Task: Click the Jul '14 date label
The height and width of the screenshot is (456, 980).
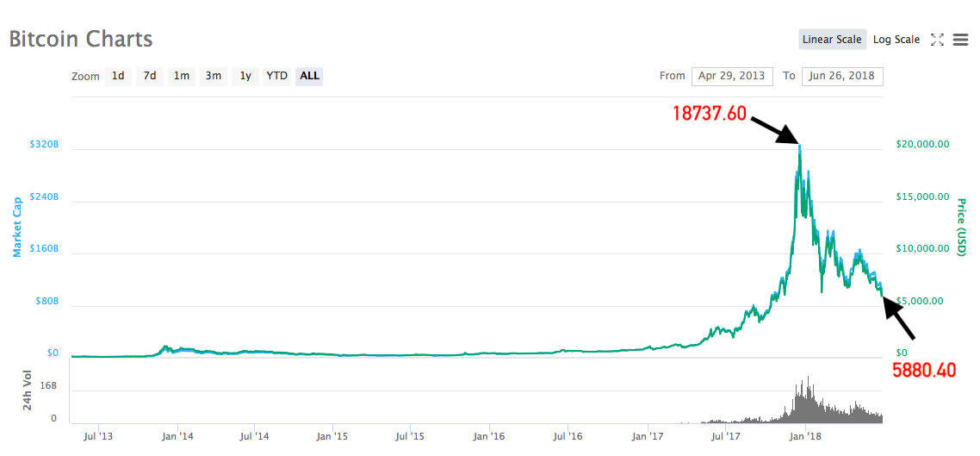Action: click(254, 435)
